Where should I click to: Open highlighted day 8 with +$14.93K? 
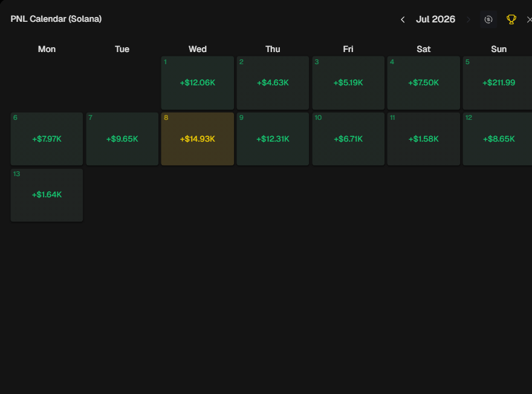pos(198,139)
